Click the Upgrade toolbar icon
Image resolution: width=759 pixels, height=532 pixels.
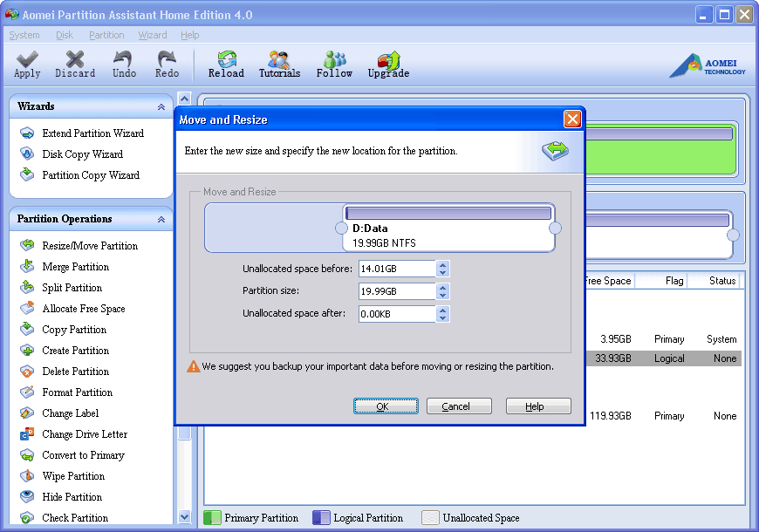[388, 65]
